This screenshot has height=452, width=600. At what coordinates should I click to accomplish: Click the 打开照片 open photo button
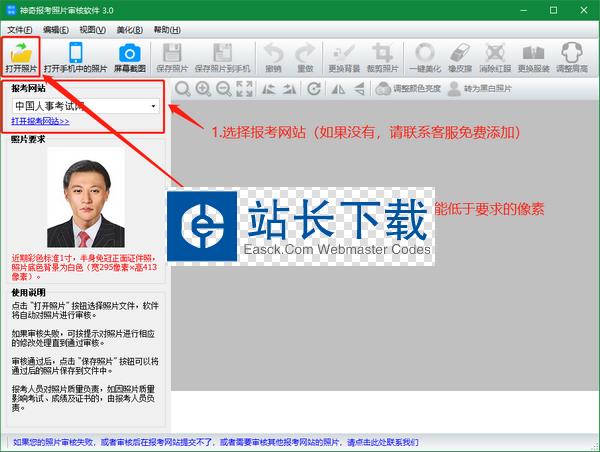click(22, 58)
